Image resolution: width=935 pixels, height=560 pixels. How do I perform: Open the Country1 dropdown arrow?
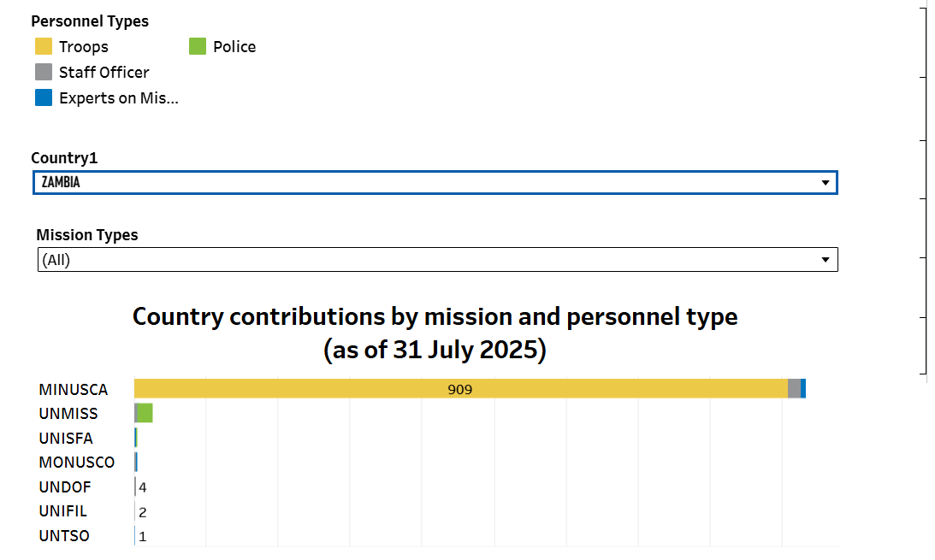pos(826,183)
